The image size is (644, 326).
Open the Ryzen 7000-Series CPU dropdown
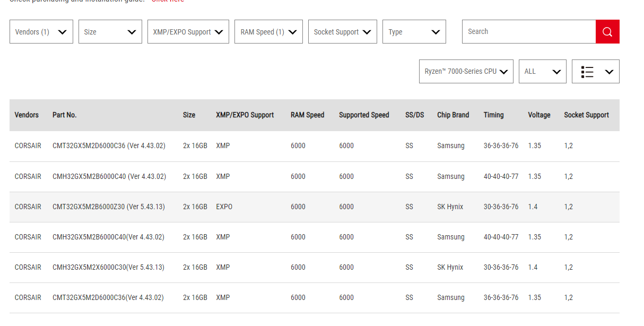click(466, 72)
